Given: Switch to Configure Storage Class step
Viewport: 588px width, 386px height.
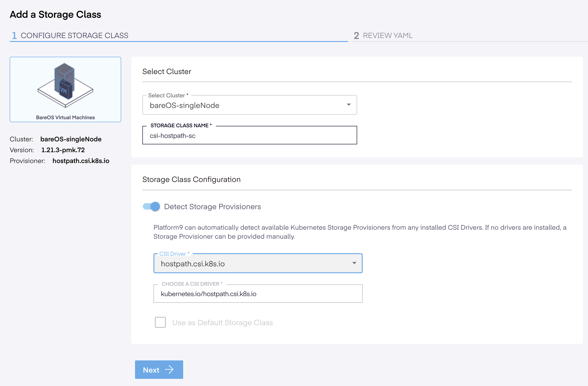Looking at the screenshot, I should [74, 36].
